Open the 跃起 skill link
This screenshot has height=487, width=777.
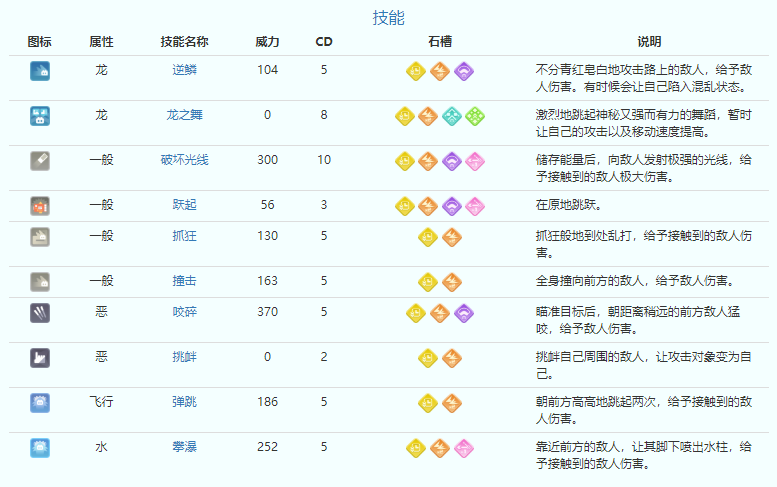pos(184,205)
